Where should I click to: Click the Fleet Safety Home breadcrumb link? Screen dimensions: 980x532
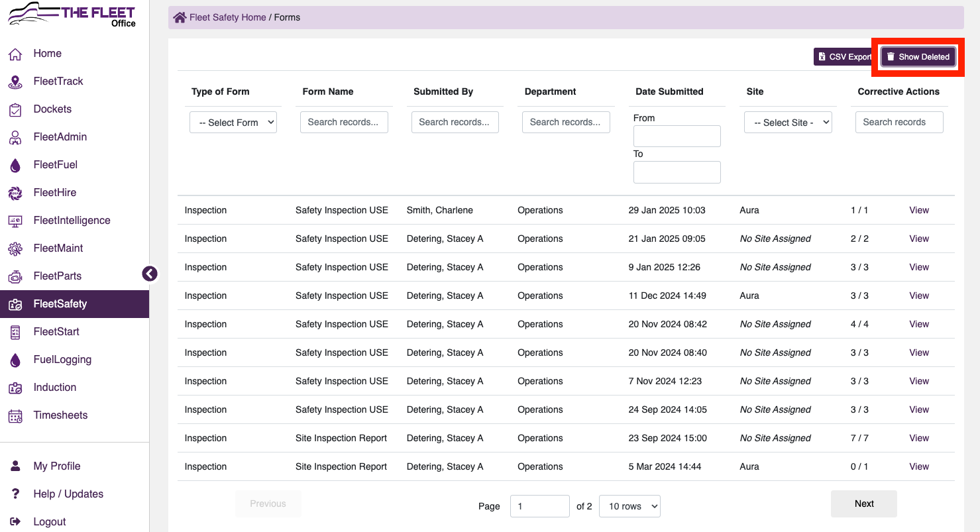click(228, 18)
